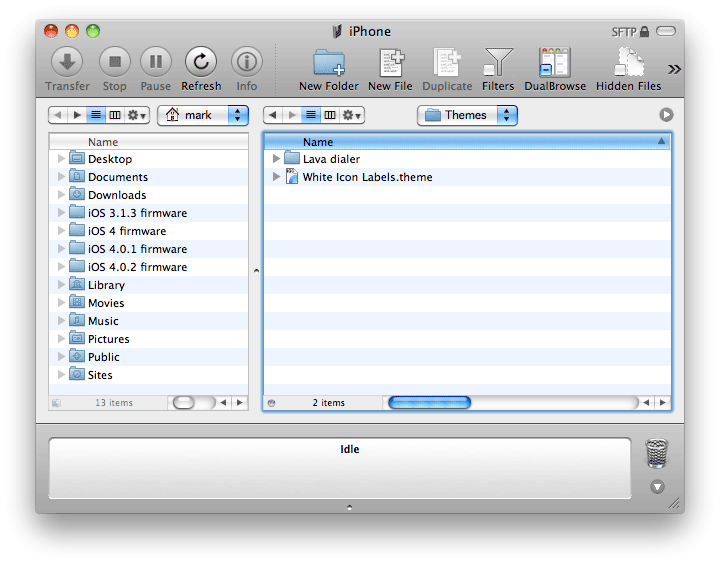Click the Trash can icon

pos(656,453)
